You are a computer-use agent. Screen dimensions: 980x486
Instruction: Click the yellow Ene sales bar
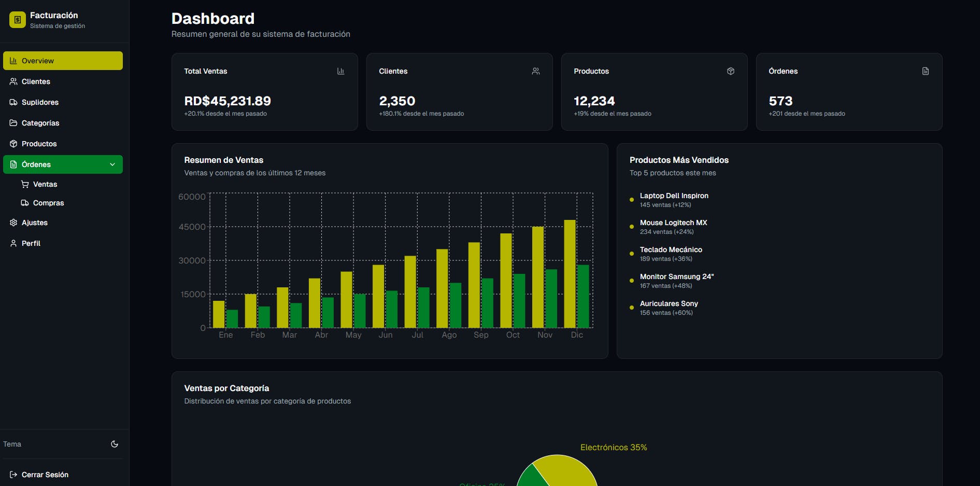click(x=219, y=314)
